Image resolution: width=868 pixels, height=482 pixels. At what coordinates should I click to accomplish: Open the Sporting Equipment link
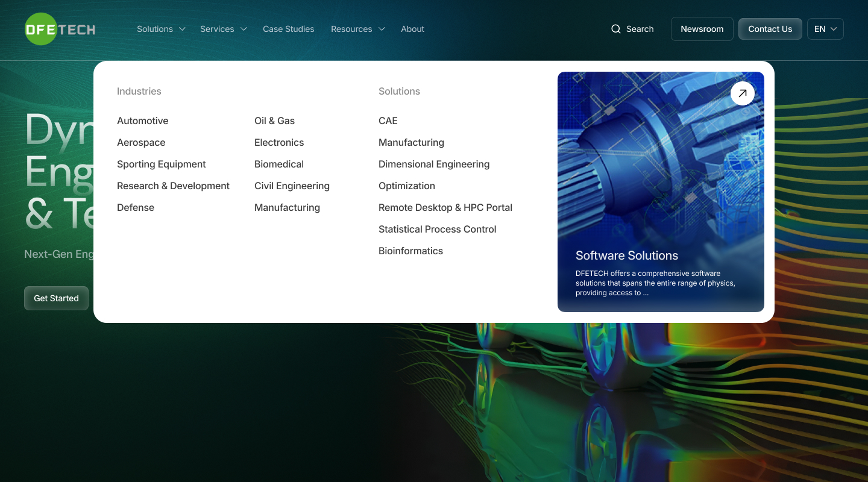pyautogui.click(x=162, y=164)
